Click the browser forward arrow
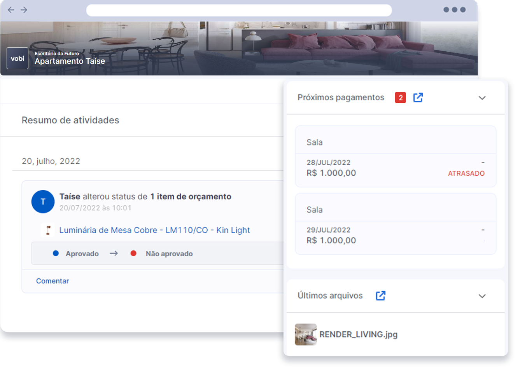The image size is (532, 392). pyautogui.click(x=24, y=10)
